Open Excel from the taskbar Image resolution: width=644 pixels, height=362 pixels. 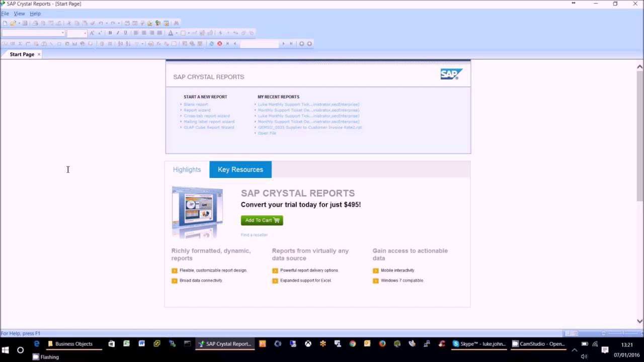click(126, 344)
